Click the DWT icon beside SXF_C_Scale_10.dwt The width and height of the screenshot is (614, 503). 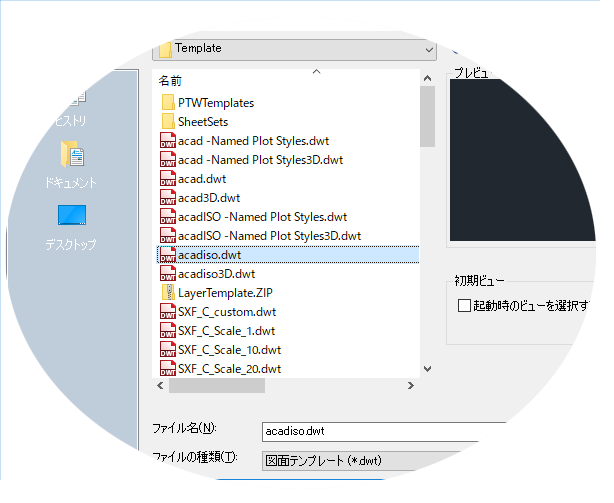click(x=168, y=350)
